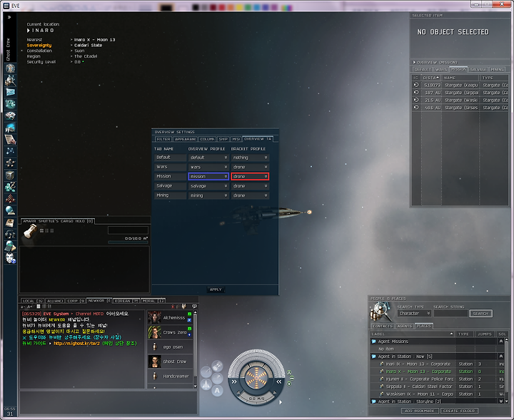Viewport: 514px width, 420px height.
Task: Expand the sidebar with the >> arrow
Action: pos(9,17)
